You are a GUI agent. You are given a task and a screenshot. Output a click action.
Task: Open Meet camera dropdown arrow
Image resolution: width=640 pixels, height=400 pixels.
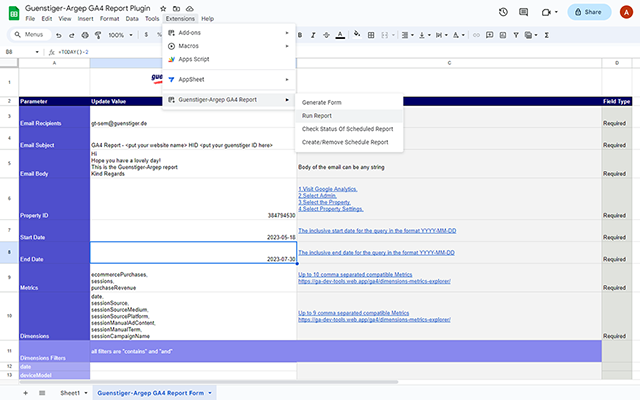coord(556,12)
